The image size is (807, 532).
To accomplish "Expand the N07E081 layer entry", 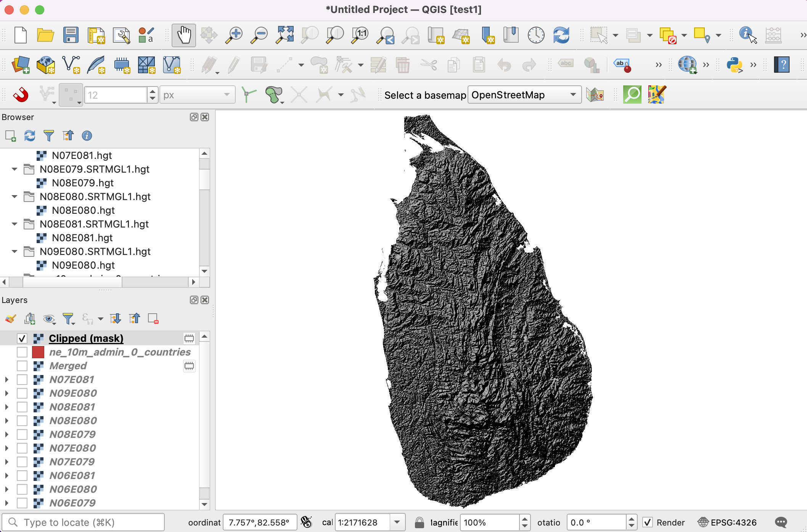I will point(6,380).
